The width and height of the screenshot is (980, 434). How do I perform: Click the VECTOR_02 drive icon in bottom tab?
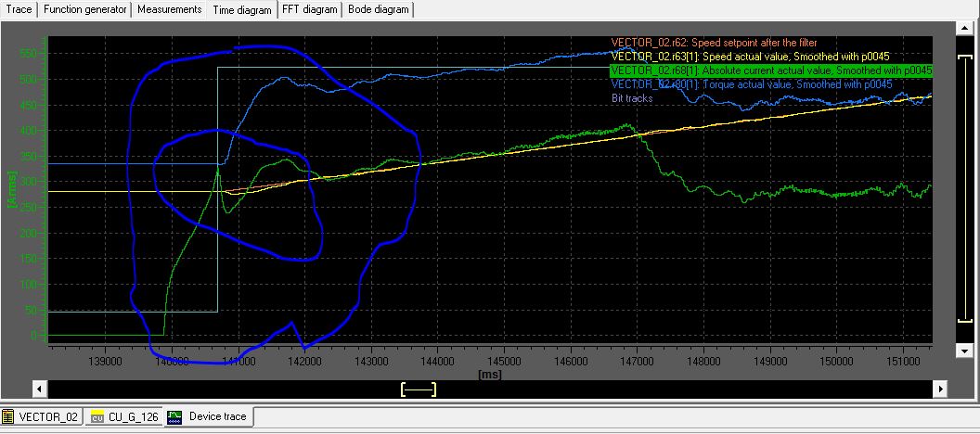coord(8,416)
